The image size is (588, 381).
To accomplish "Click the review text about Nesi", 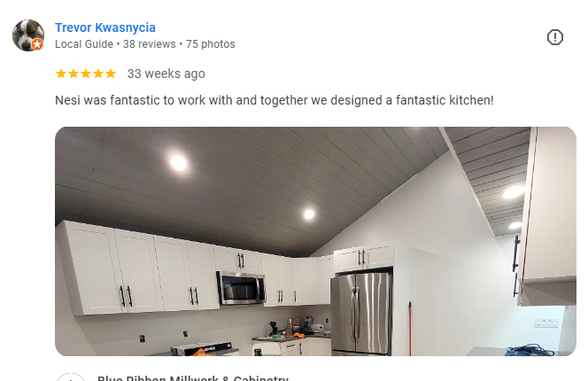I will click(x=275, y=100).
